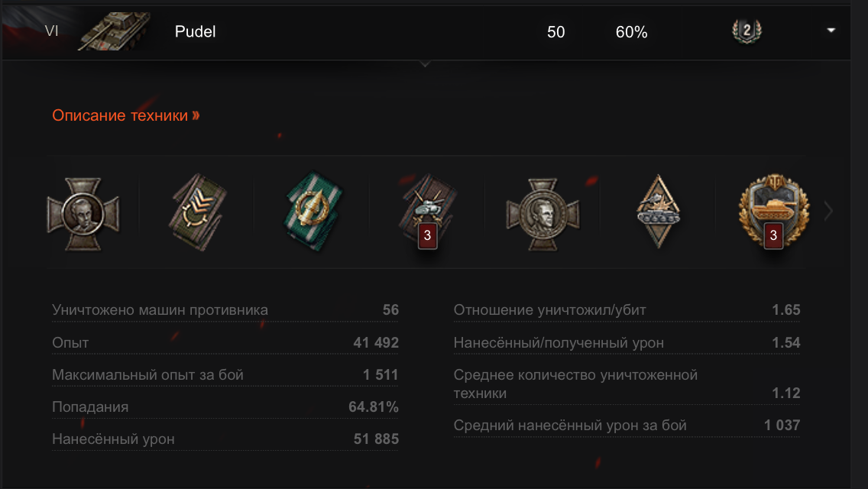This screenshot has width=868, height=489.
Task: Click the tier VI label
Action: click(x=52, y=31)
